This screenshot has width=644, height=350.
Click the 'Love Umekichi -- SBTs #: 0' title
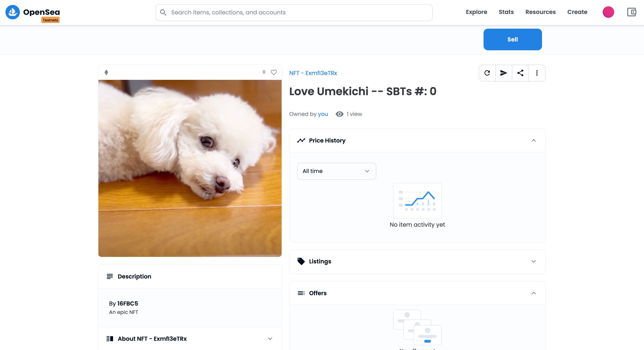coord(363,91)
